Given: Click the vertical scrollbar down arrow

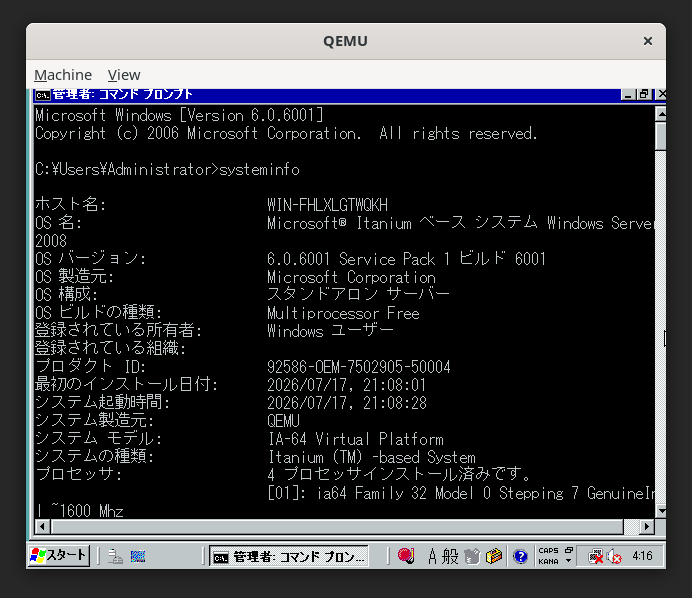Looking at the screenshot, I should 661,511.
